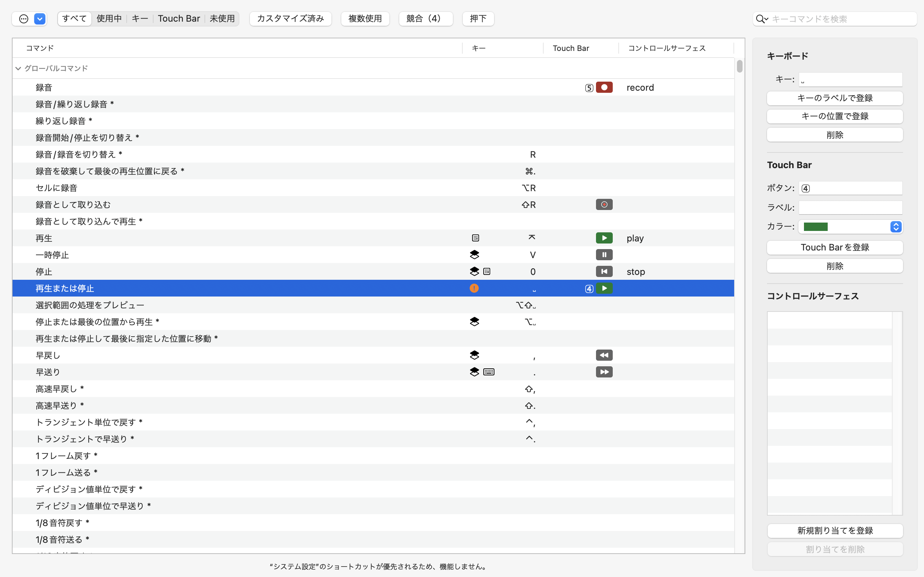The height and width of the screenshot is (577, 924).
Task: Click キーのラベルで登録 button
Action: [x=834, y=98]
